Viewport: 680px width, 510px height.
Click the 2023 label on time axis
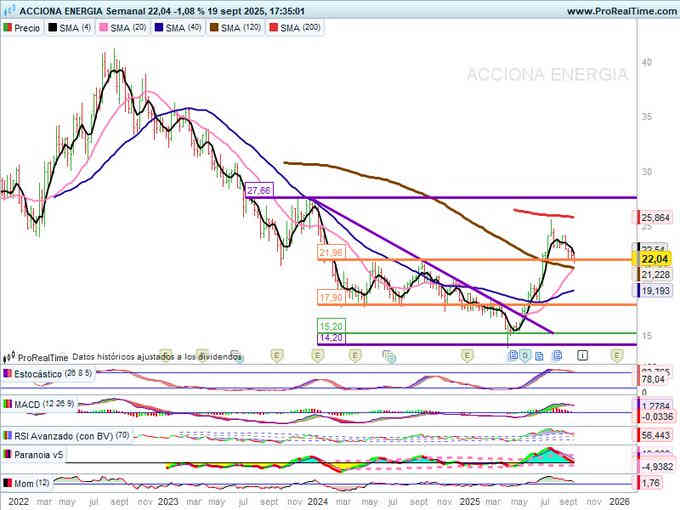pos(168,502)
